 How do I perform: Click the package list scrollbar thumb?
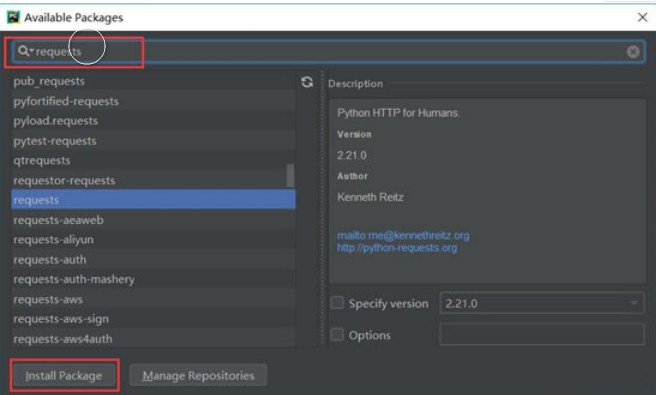click(290, 175)
